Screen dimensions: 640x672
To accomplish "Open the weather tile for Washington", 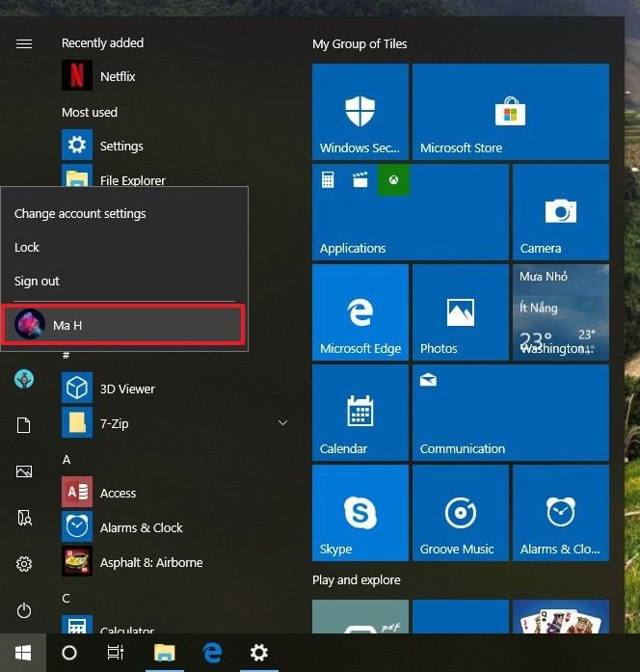I will pyautogui.click(x=561, y=312).
